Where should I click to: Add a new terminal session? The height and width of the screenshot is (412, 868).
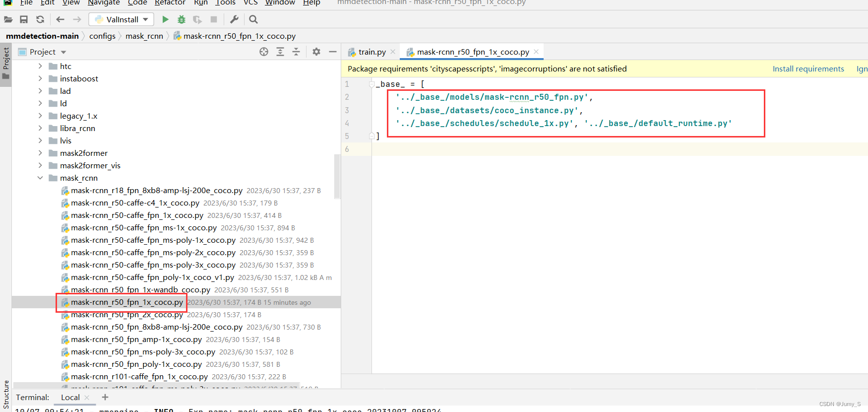105,397
